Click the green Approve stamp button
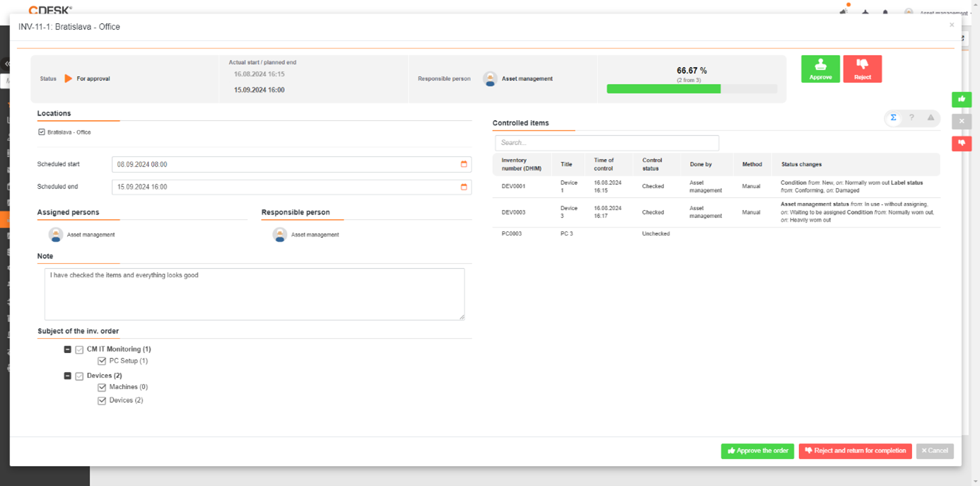 820,69
